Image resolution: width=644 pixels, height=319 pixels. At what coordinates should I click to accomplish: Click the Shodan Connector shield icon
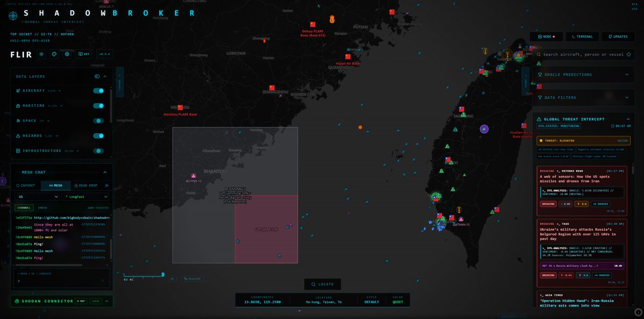pos(17,301)
